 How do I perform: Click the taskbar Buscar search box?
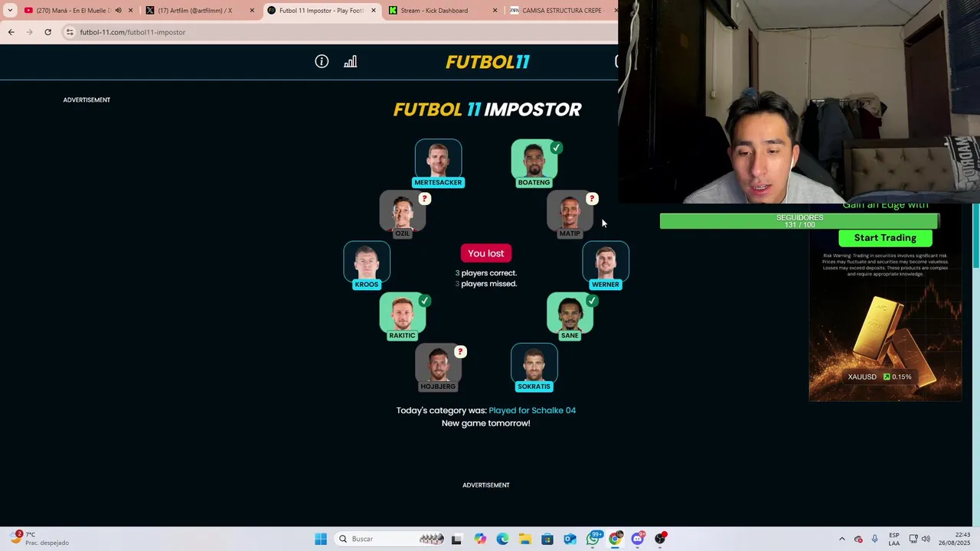tap(390, 539)
